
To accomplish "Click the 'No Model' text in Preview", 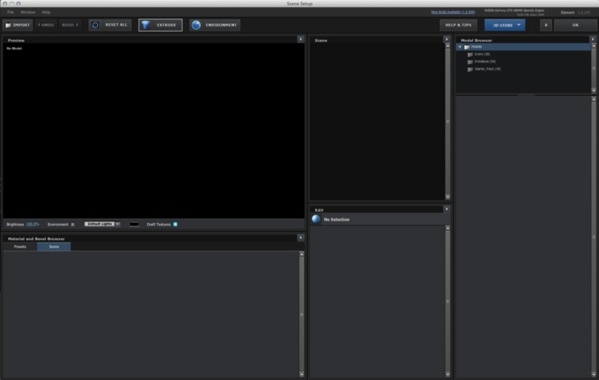I will point(14,49).
